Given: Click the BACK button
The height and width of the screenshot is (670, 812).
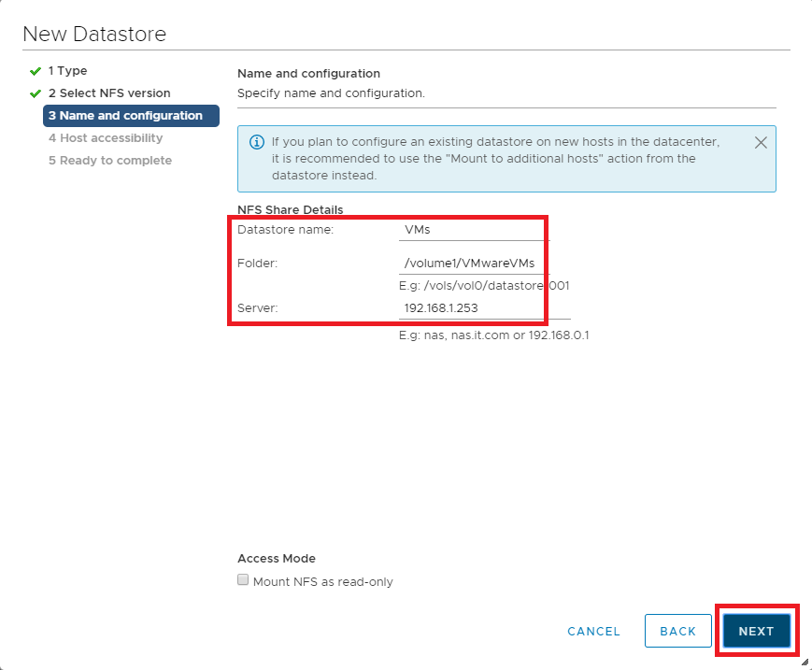Looking at the screenshot, I should 677,631.
